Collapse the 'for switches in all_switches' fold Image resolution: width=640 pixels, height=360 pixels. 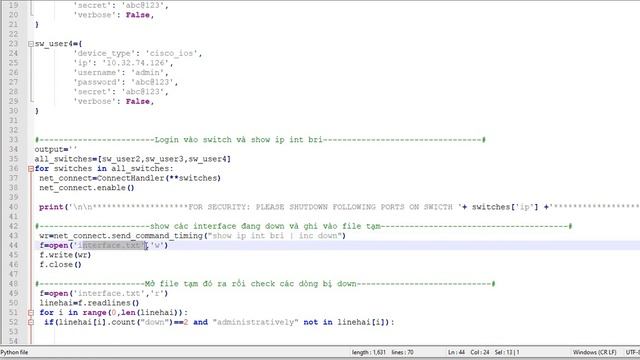pyautogui.click(x=31, y=169)
